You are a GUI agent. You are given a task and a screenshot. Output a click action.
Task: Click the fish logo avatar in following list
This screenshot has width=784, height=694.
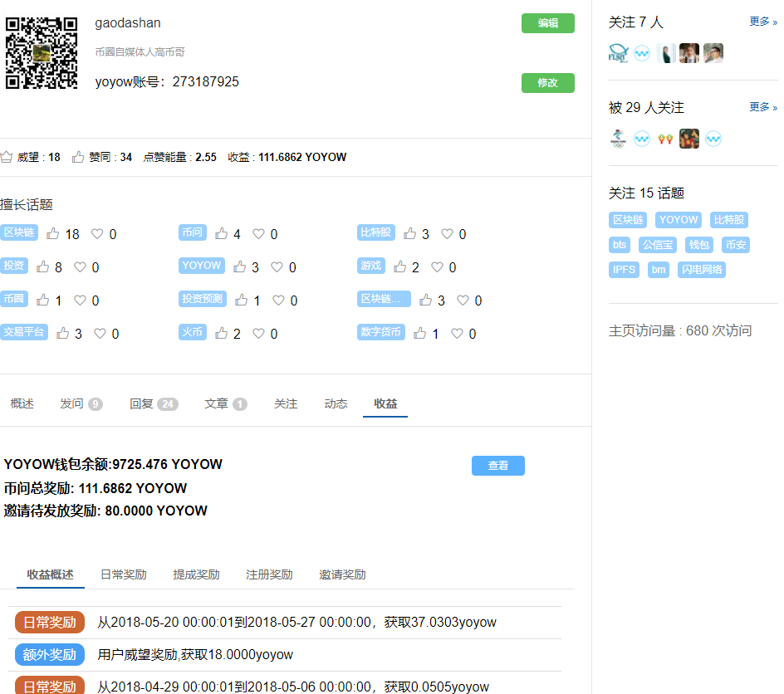click(618, 53)
